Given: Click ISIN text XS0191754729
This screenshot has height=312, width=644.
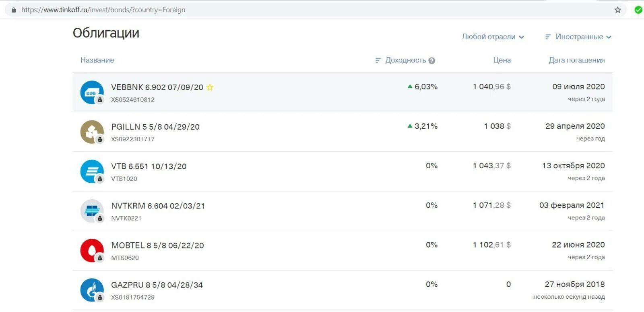Looking at the screenshot, I should click(133, 297).
